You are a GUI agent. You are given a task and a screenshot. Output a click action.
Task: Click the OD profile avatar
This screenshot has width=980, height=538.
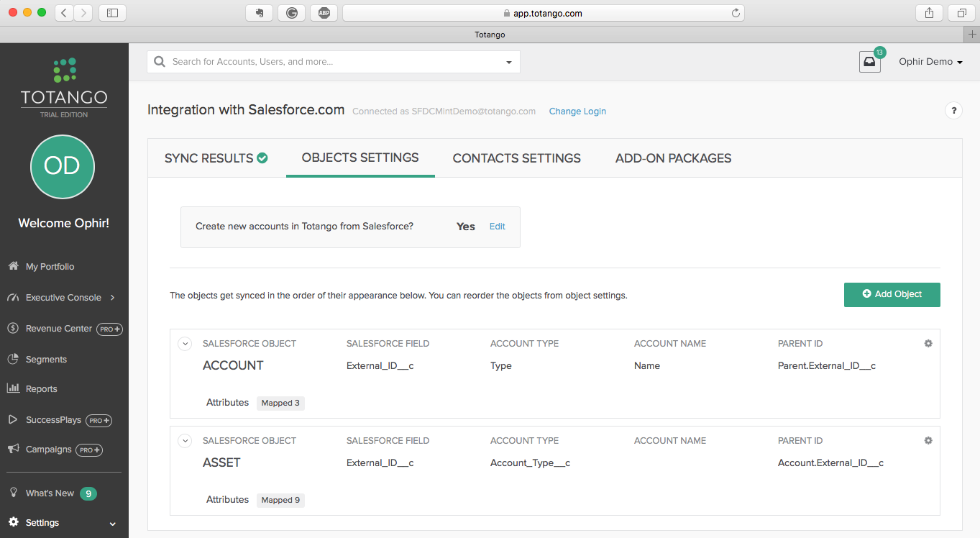[63, 167]
